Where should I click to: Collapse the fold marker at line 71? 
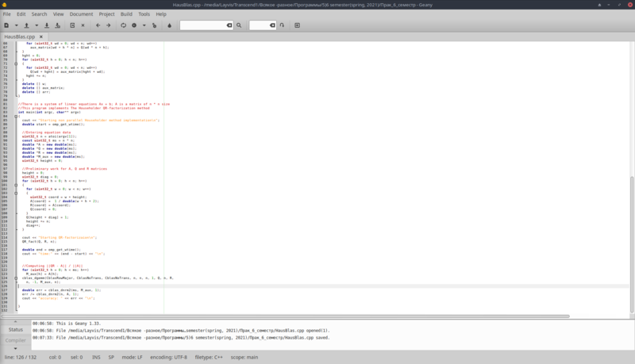(x=16, y=63)
